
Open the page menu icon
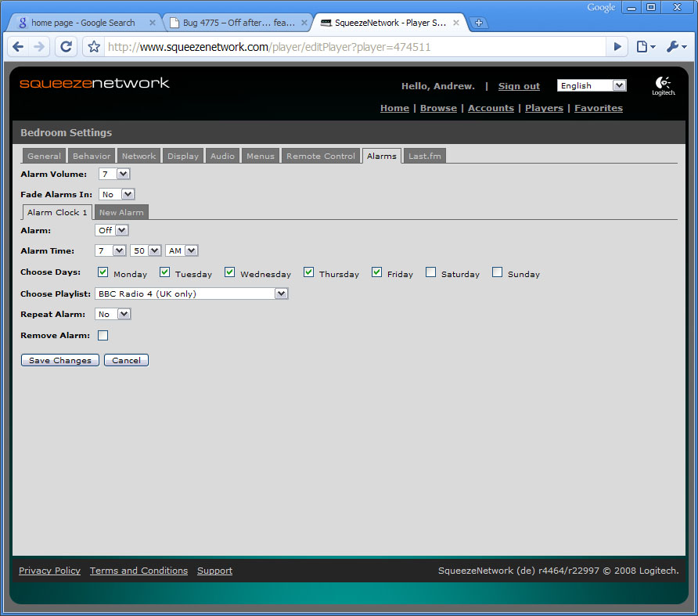(x=645, y=47)
